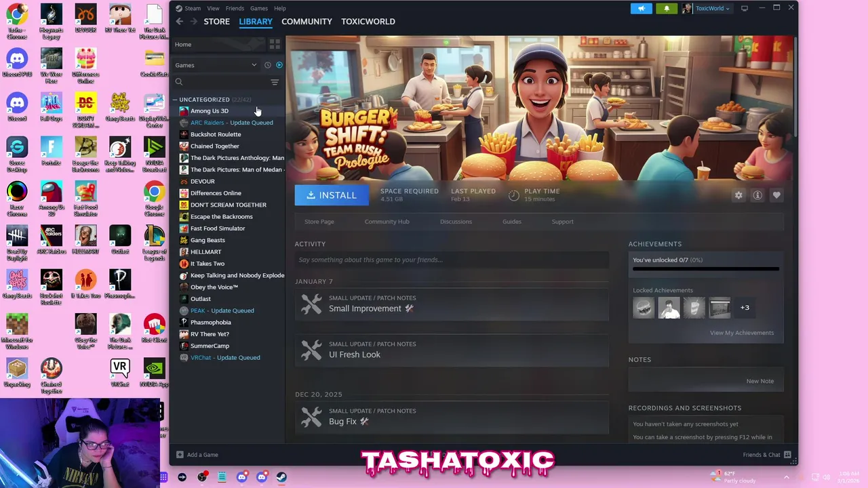Open the Small Improvement patch notes
This screenshot has height=488, width=868.
(x=452, y=304)
